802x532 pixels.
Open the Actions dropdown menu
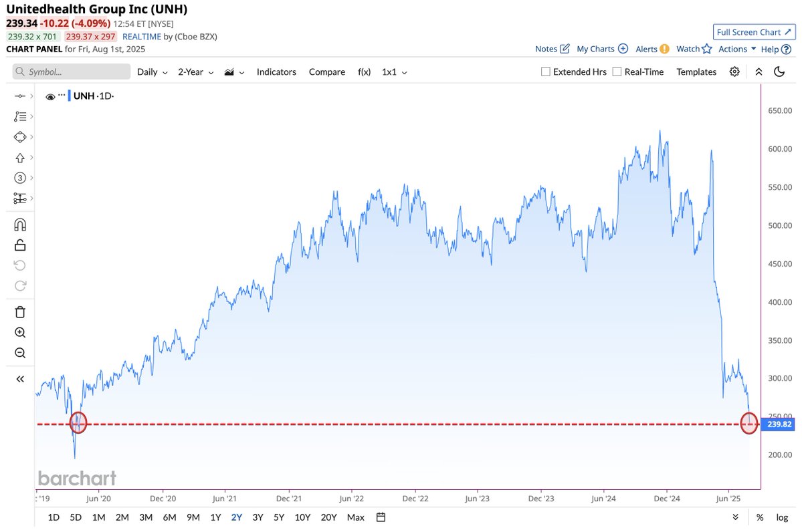737,49
